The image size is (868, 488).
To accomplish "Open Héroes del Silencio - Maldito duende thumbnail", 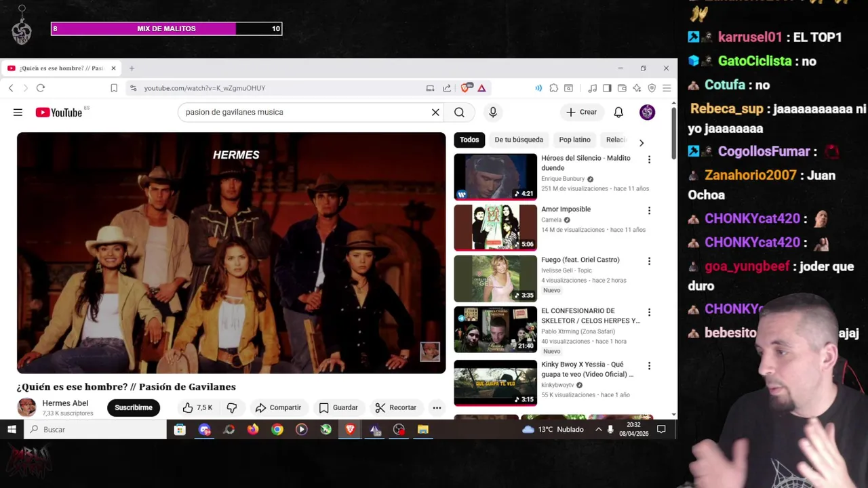I will coord(495,177).
